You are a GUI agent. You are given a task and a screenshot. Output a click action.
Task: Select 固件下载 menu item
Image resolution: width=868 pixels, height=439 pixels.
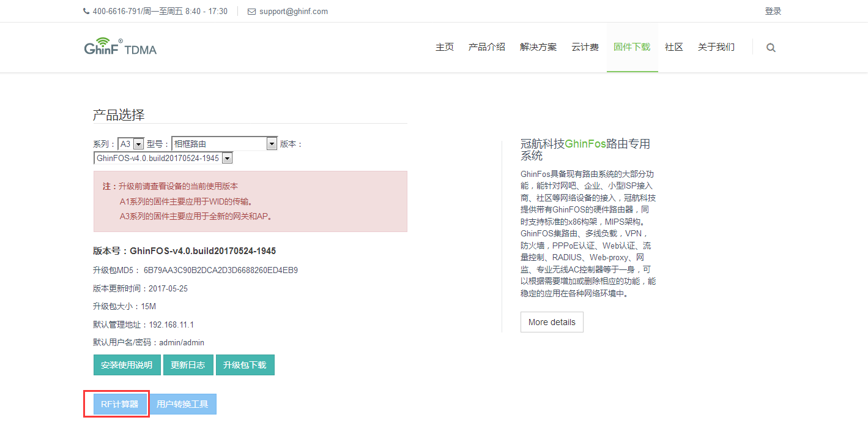tap(632, 47)
